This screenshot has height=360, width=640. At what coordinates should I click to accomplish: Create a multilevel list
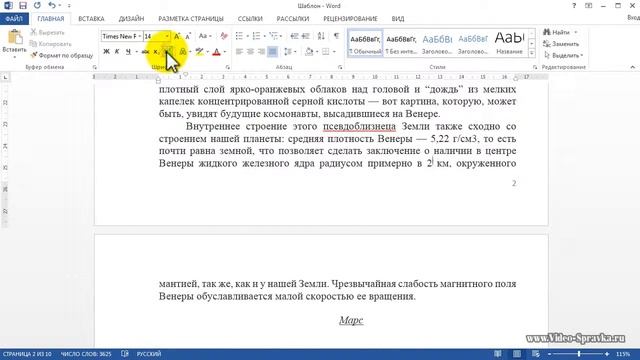pos(273,36)
